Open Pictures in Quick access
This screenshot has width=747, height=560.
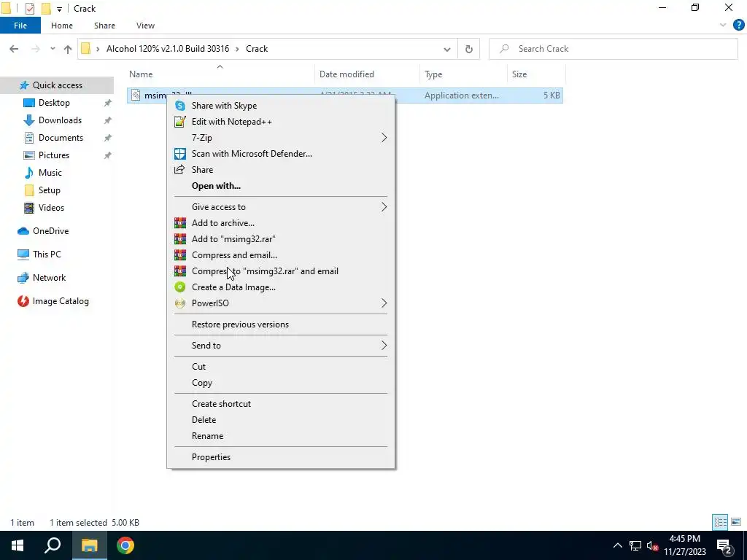point(54,155)
